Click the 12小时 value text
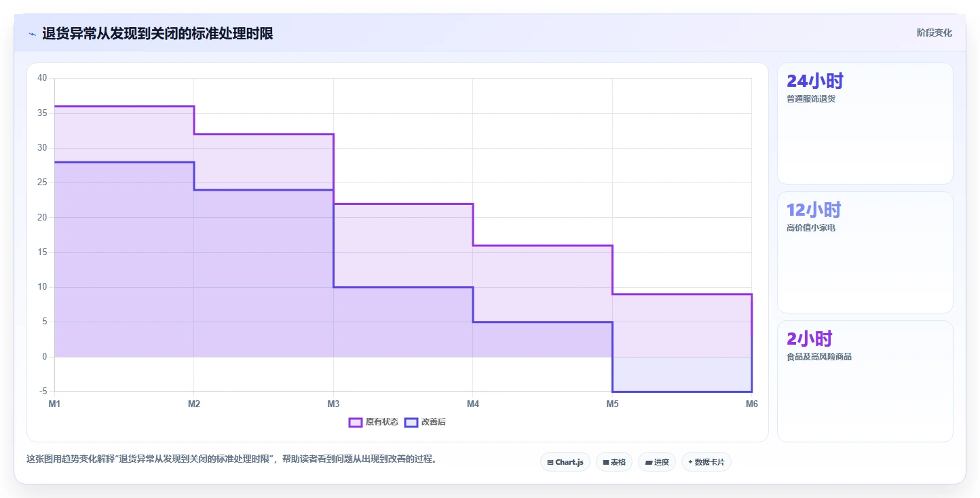The image size is (980, 498). [814, 210]
